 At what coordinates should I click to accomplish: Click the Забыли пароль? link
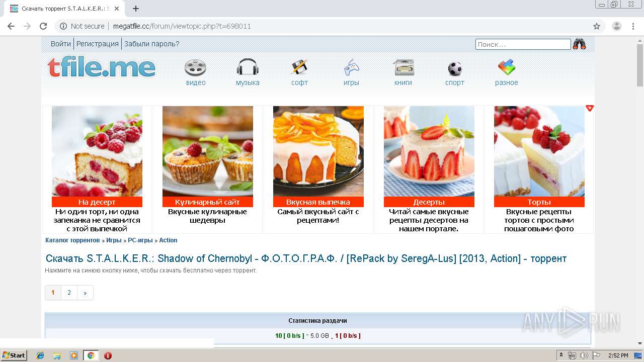pyautogui.click(x=152, y=44)
